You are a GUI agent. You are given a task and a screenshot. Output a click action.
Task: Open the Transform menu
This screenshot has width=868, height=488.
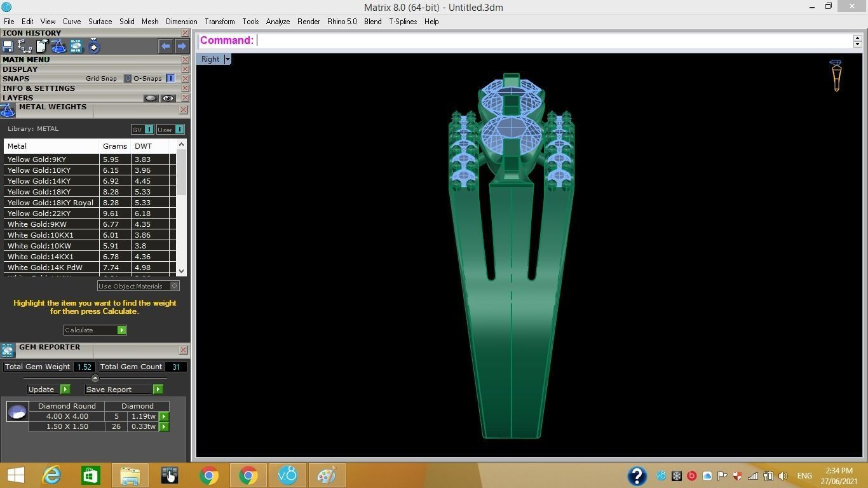[x=220, y=22]
